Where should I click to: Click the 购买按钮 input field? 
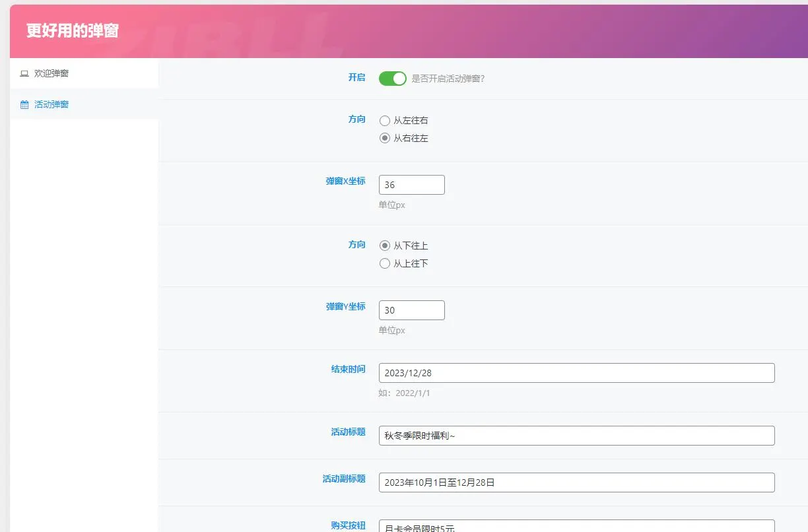point(577,525)
